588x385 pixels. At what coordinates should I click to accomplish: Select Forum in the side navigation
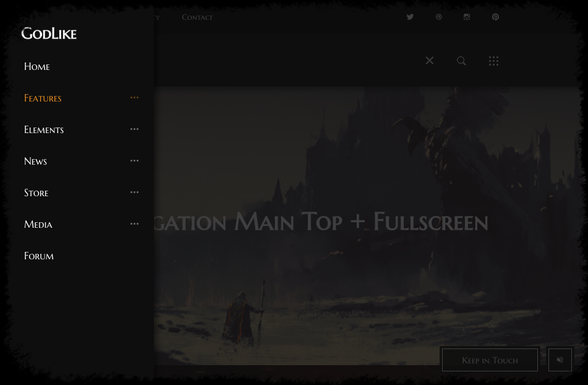(x=39, y=256)
